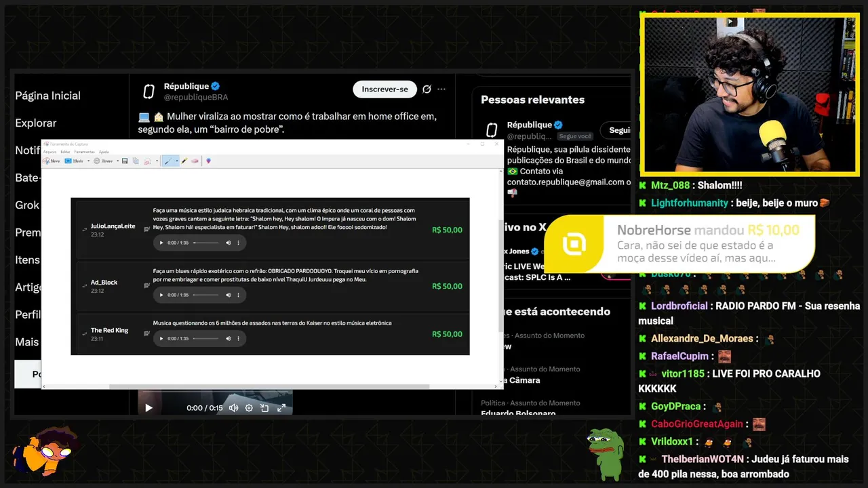This screenshot has height=488, width=868.
Task: Open the post's three-dot more menu
Action: click(441, 89)
